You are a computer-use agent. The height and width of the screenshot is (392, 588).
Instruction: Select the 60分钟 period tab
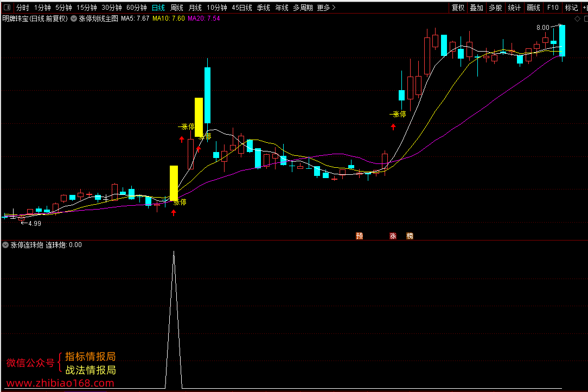tap(137, 8)
